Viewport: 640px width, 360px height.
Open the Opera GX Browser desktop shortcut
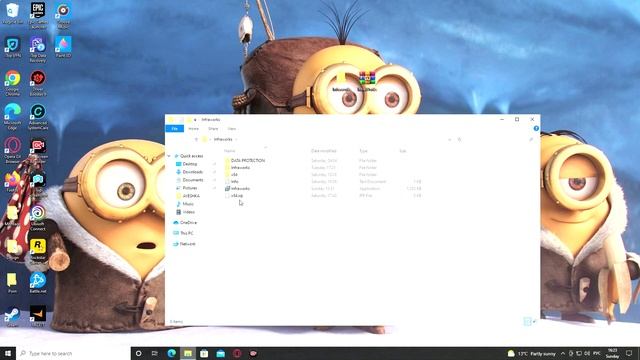pyautogui.click(x=13, y=150)
